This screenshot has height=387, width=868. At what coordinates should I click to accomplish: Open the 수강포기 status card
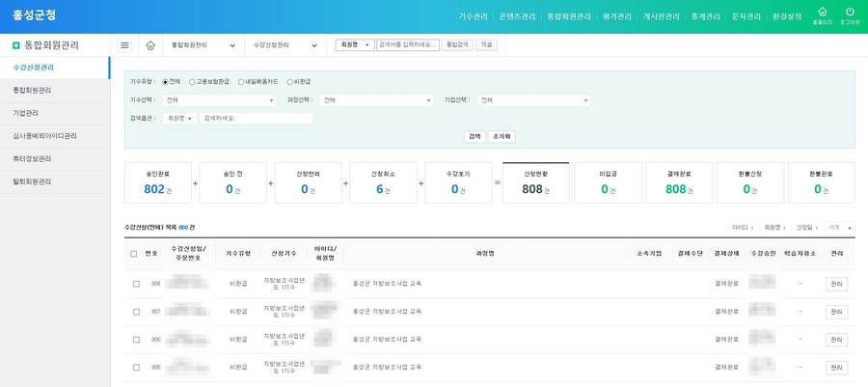[x=459, y=182]
